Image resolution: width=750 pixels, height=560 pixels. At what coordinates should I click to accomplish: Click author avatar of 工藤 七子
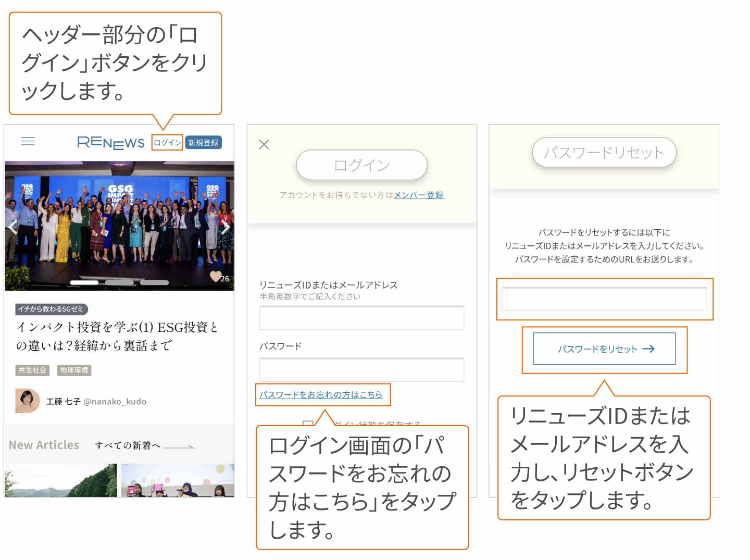[28, 401]
